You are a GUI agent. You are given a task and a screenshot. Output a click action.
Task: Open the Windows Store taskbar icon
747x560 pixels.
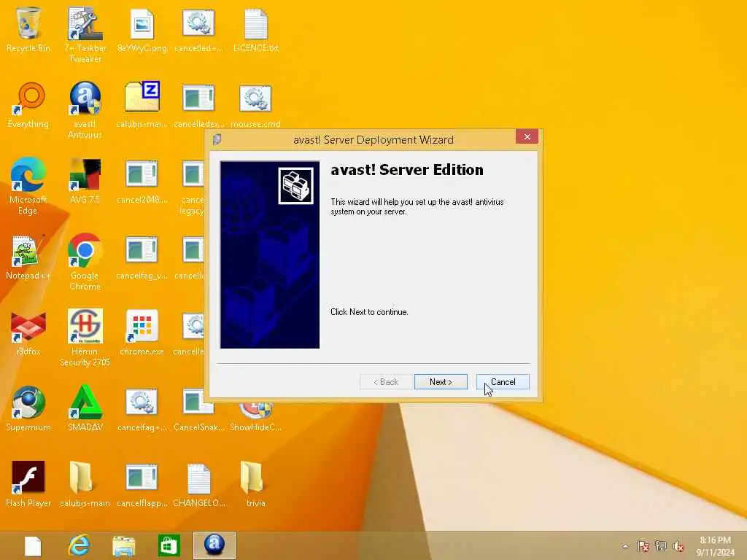(169, 545)
